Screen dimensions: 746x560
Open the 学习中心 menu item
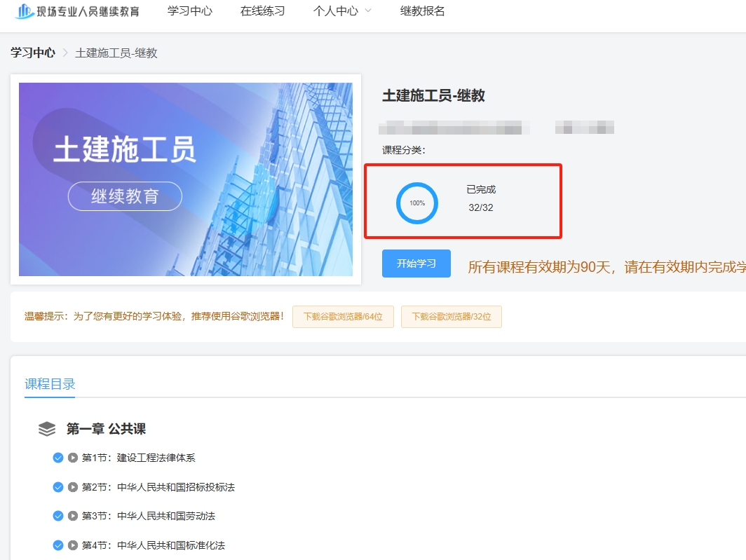pos(190,11)
